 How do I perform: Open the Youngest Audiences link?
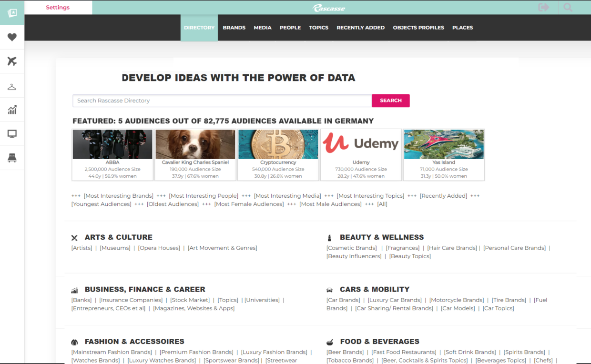[x=102, y=204]
